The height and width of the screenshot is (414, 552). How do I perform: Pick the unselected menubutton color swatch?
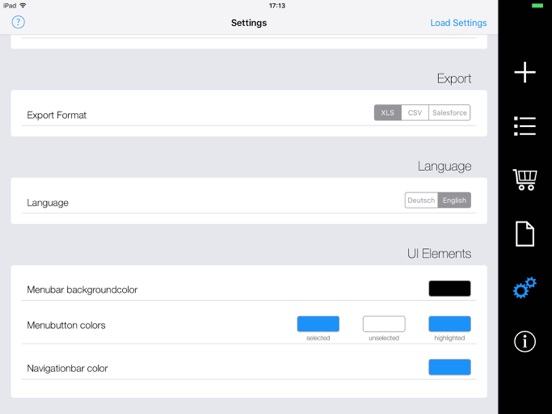tap(384, 324)
